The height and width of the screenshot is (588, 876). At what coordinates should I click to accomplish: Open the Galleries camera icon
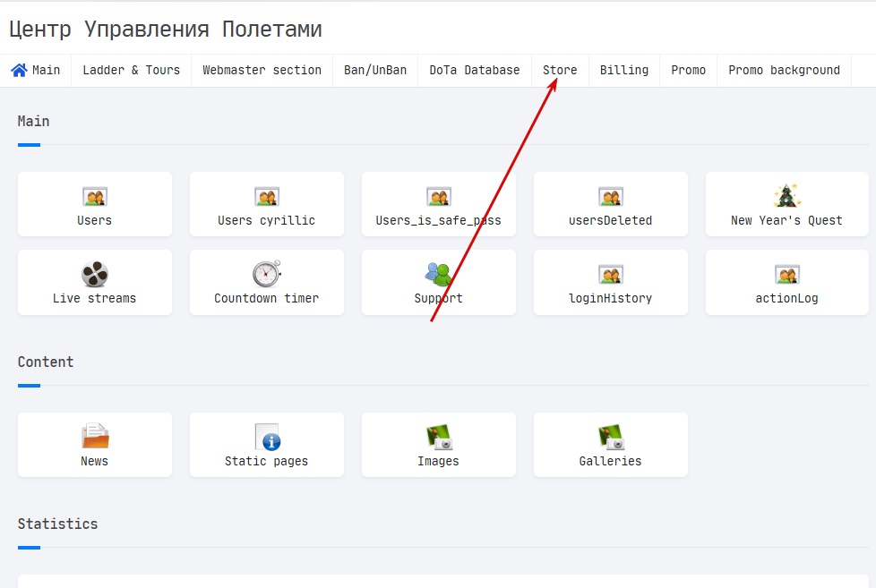point(611,437)
